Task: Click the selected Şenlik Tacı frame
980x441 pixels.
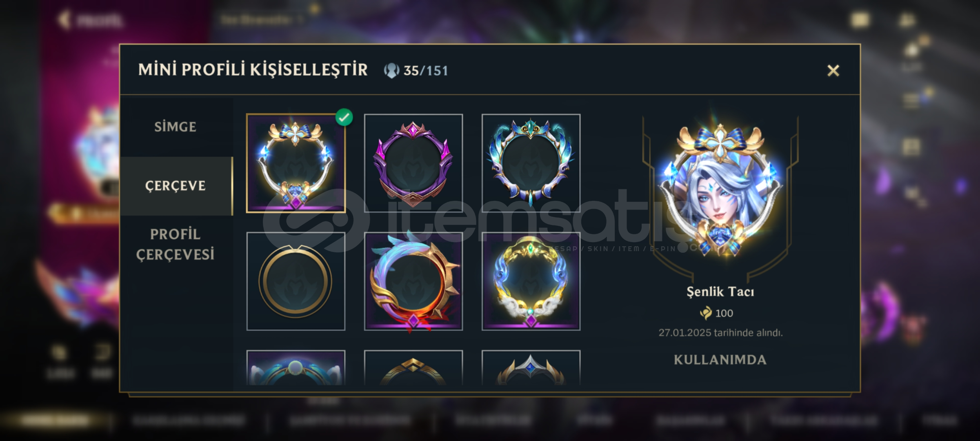Action: pyautogui.click(x=296, y=163)
